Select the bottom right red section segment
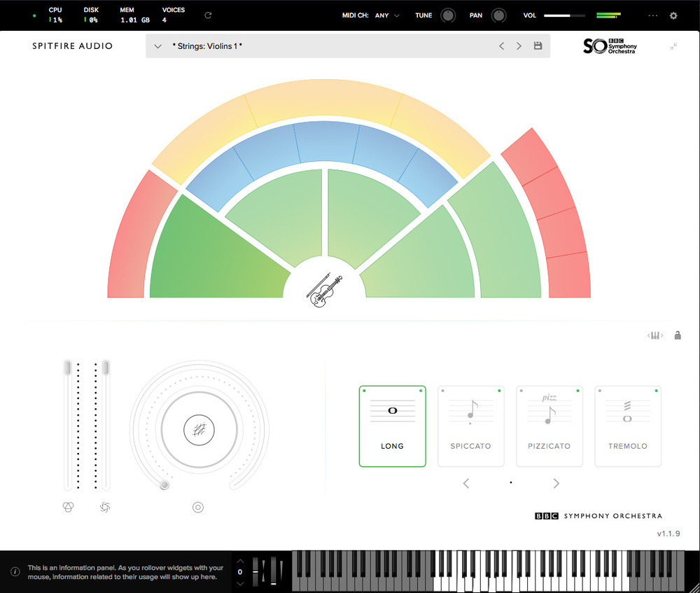 tap(568, 276)
